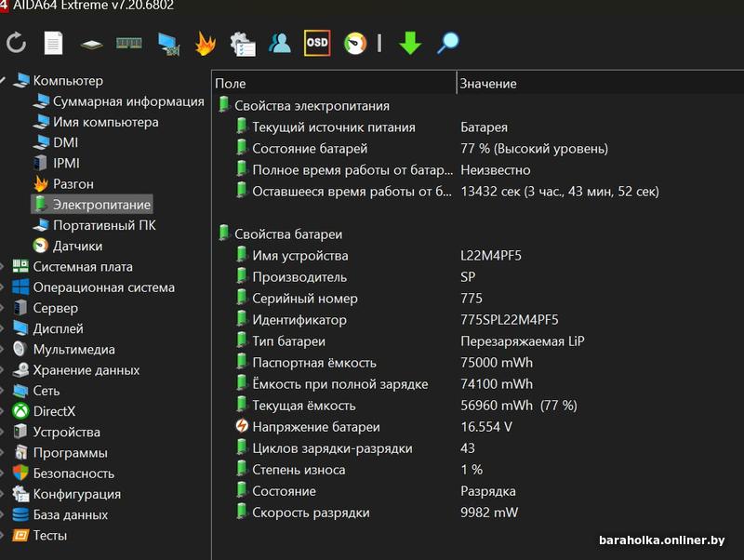Select the IPMI tree item
Viewport: 744px width, 560px height.
57,163
